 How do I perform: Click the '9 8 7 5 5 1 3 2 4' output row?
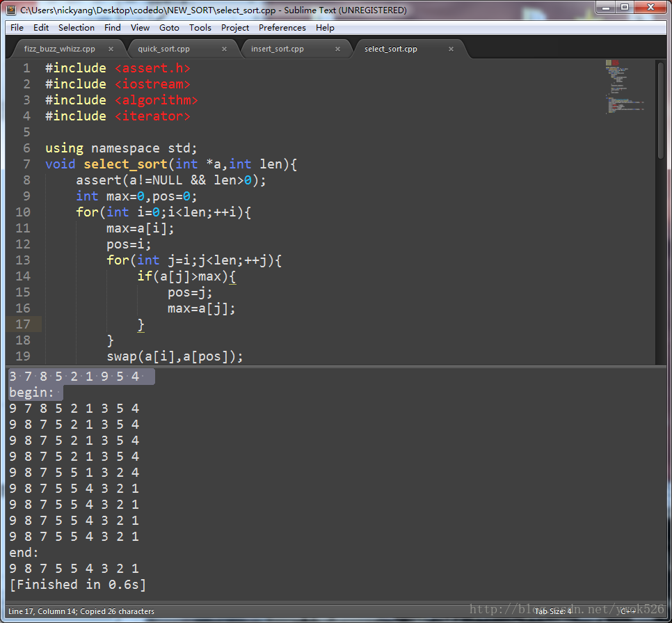click(74, 473)
